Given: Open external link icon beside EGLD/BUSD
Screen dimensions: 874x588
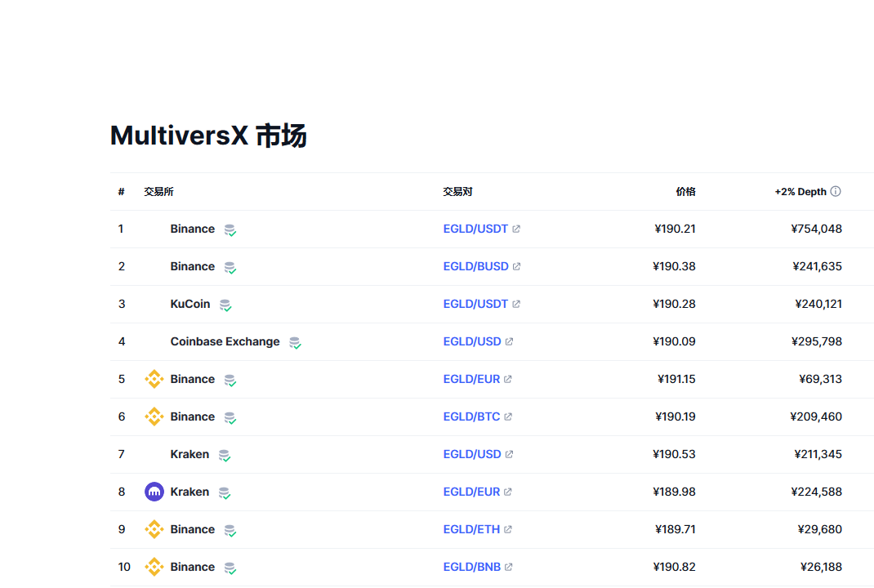Looking at the screenshot, I should coord(517,266).
